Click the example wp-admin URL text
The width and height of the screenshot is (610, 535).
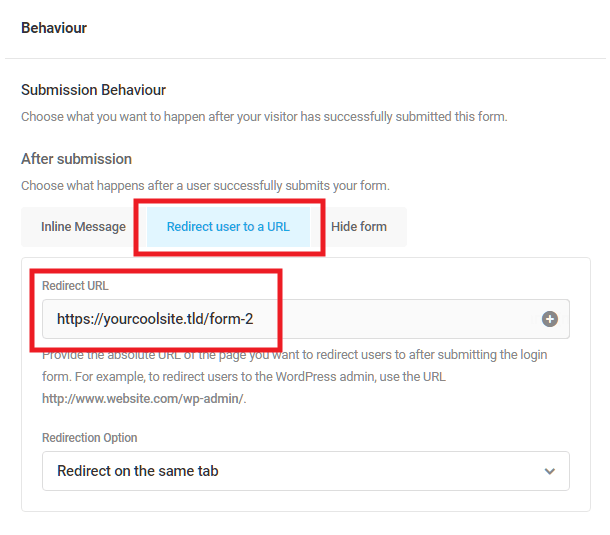(x=144, y=399)
